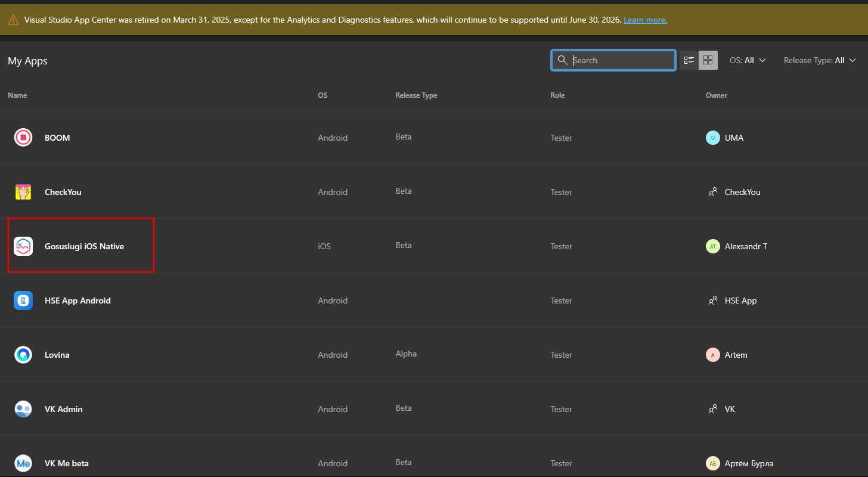Click the BOOM app icon
Image resolution: width=868 pixels, height=477 pixels.
tap(23, 138)
